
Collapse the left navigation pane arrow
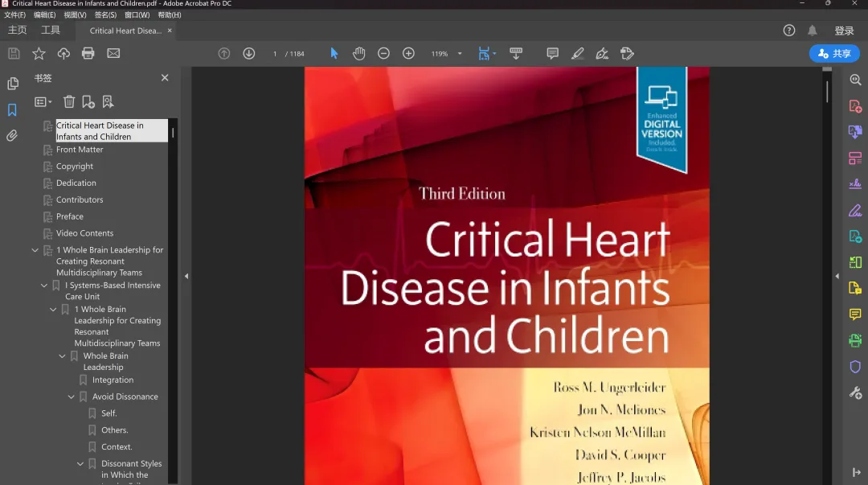186,276
